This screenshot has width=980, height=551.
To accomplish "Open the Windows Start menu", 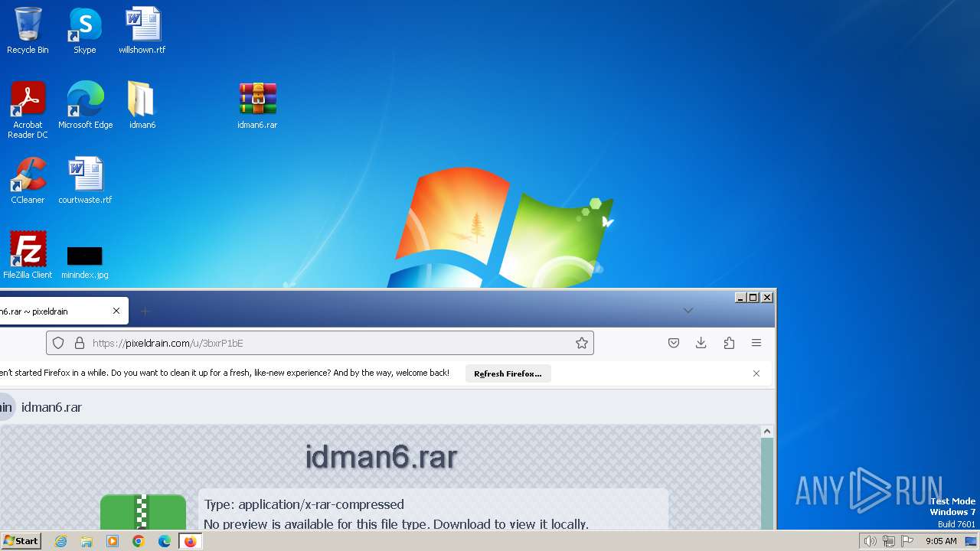I will 21,540.
